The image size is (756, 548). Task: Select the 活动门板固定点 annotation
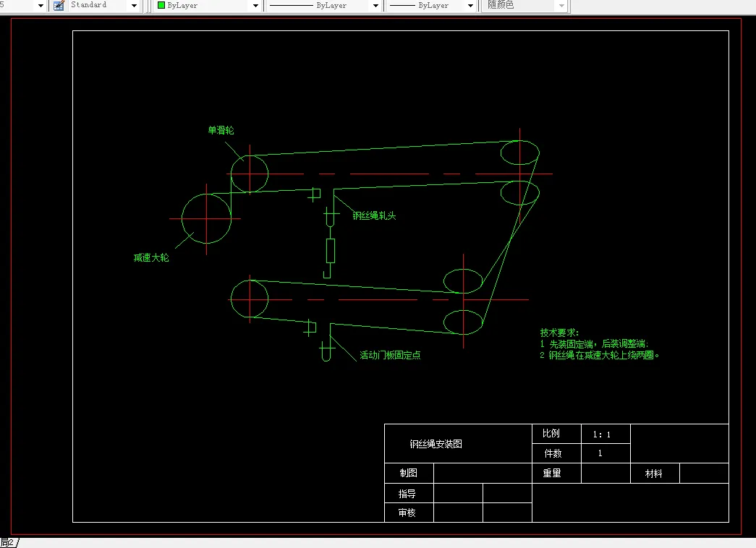(390, 355)
